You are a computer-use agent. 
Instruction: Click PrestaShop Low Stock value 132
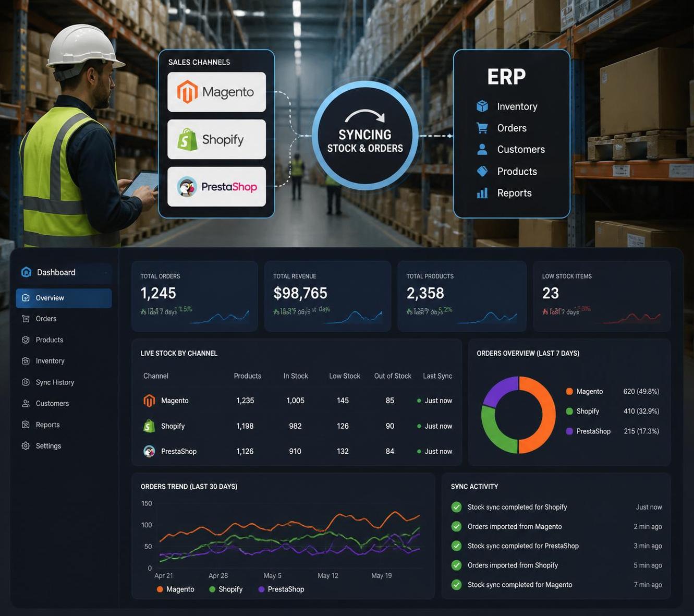tap(343, 451)
